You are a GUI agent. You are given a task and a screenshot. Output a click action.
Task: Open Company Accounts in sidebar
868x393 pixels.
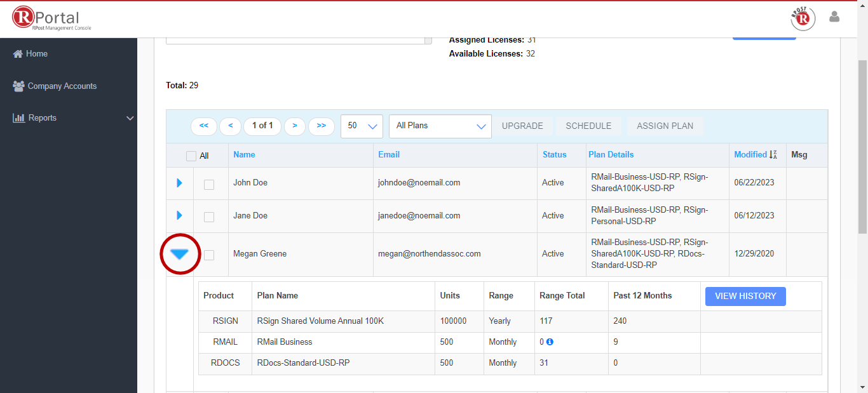(x=62, y=86)
